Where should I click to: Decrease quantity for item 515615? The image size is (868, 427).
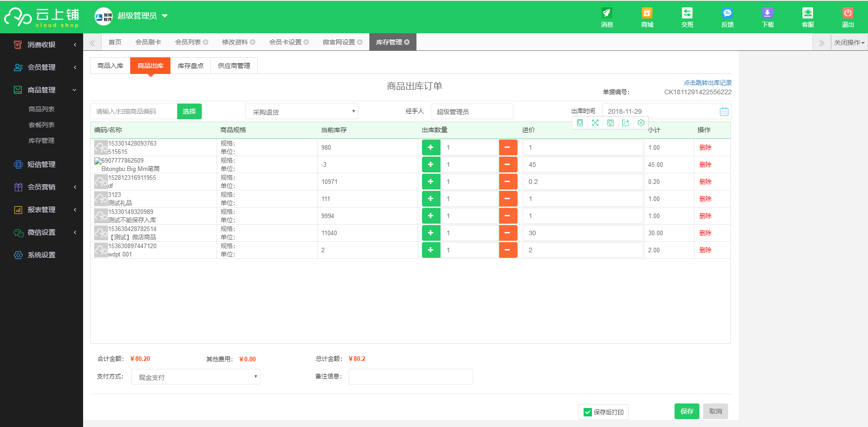pos(508,147)
